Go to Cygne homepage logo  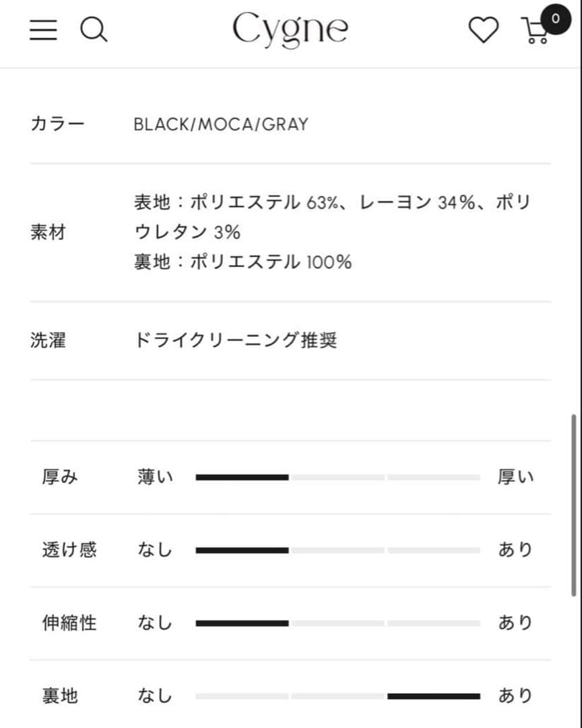click(290, 30)
